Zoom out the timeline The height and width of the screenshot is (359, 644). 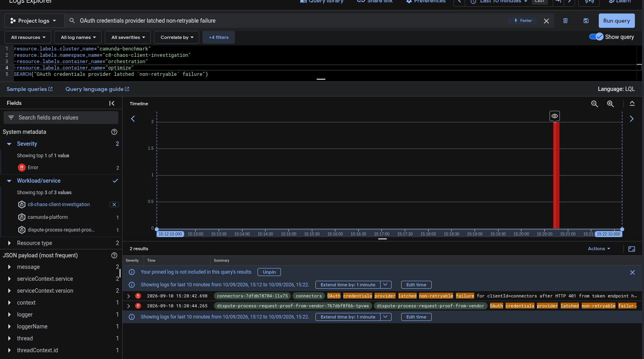tap(594, 104)
